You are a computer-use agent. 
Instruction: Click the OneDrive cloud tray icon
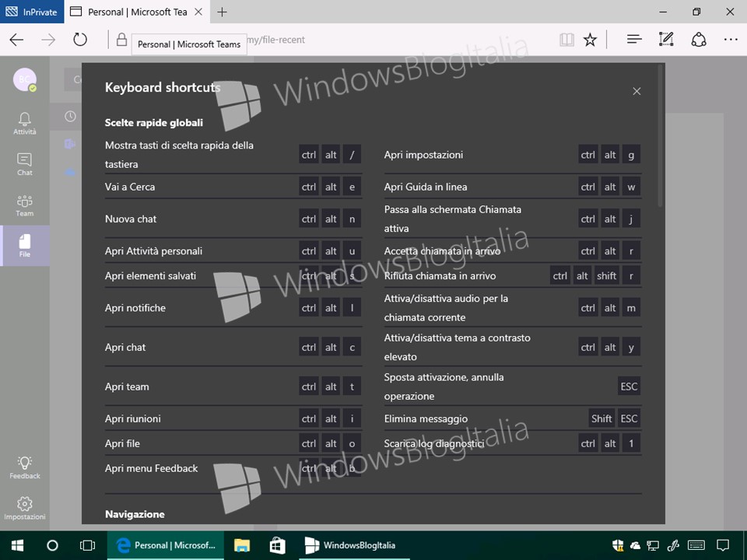tap(635, 545)
